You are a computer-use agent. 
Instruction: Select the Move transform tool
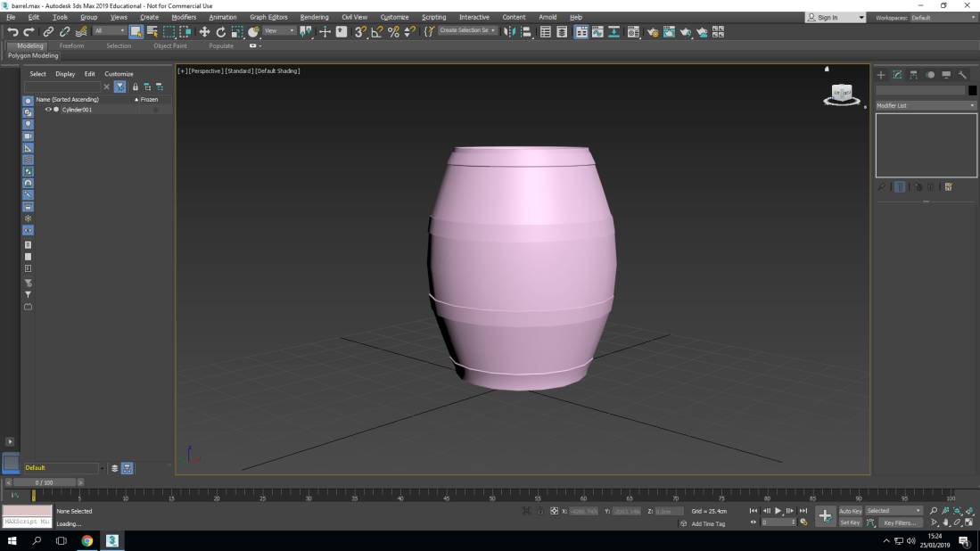204,31
